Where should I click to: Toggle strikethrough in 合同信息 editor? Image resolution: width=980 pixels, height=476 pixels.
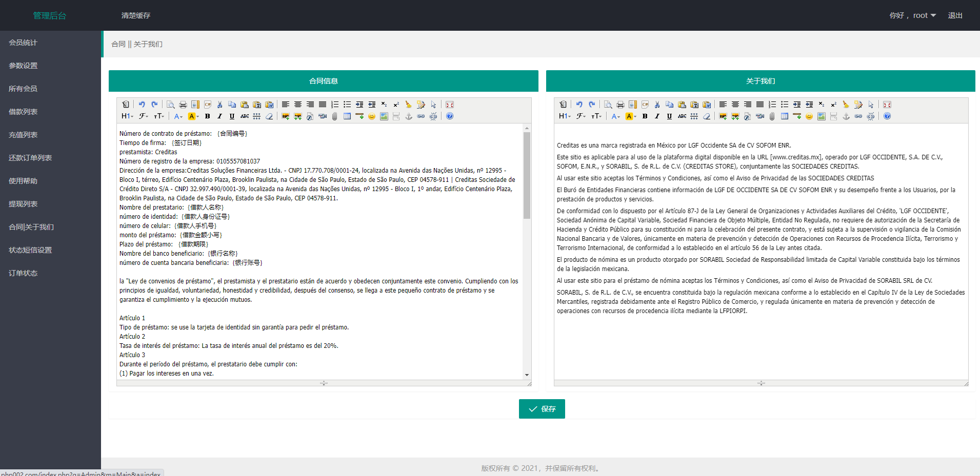[245, 116]
